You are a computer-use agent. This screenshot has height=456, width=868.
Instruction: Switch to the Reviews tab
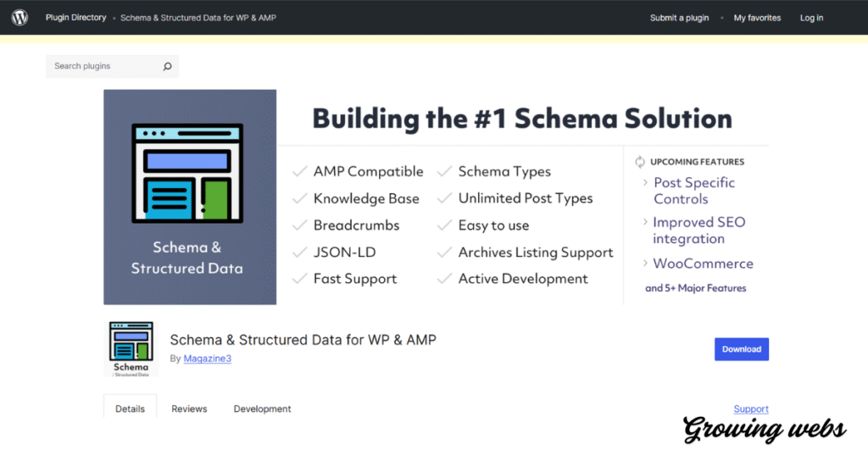tap(189, 409)
